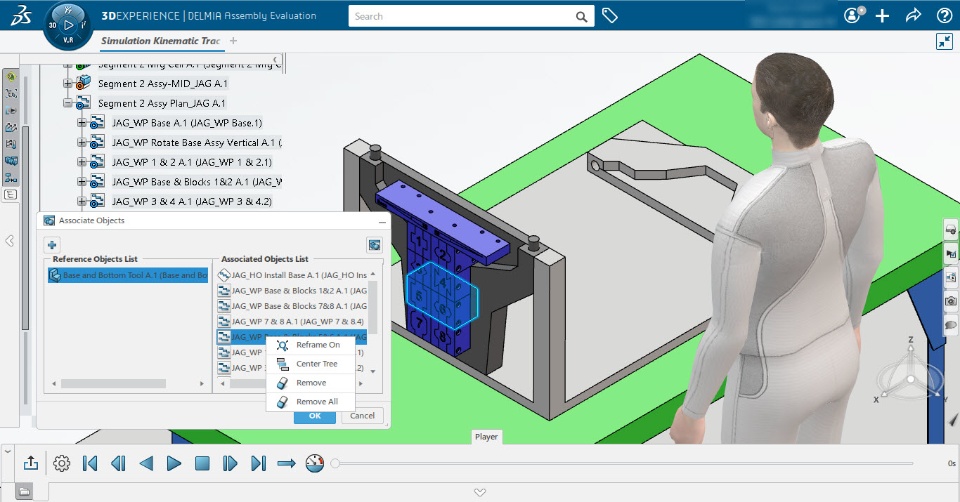The height and width of the screenshot is (502, 960).
Task: Click the camera capture icon on right edge
Action: [951, 301]
